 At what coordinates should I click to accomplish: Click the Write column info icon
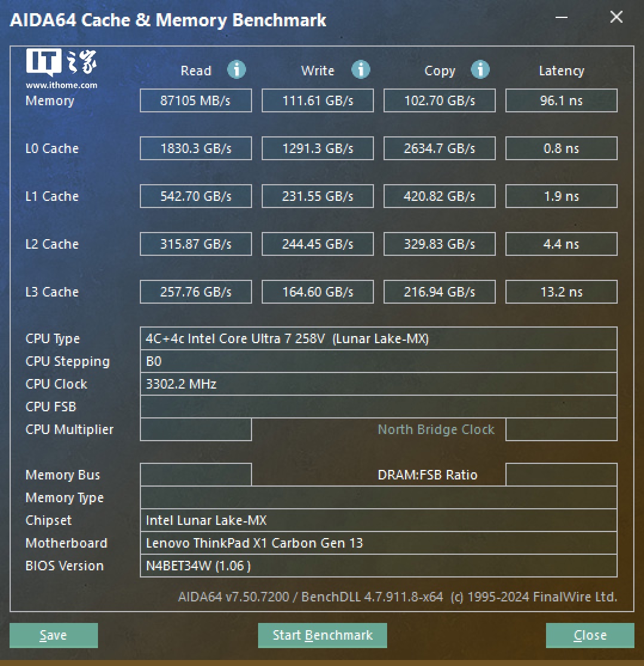pos(360,70)
